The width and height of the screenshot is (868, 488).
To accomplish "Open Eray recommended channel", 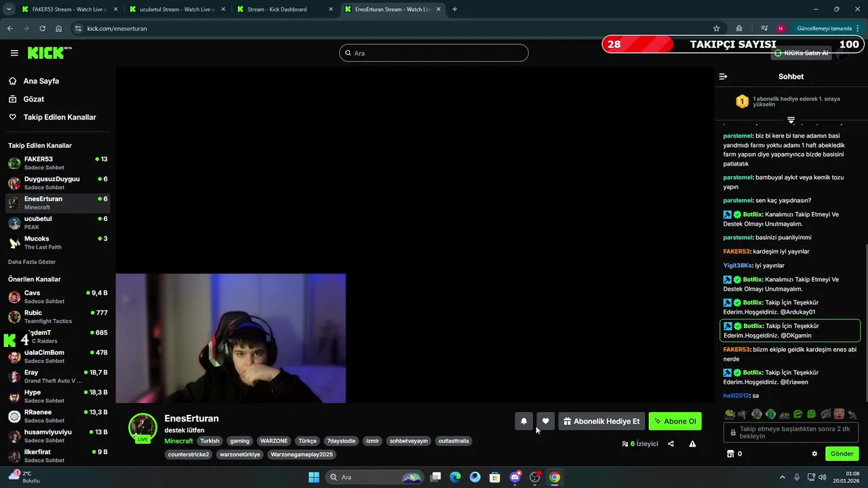I will tap(58, 376).
